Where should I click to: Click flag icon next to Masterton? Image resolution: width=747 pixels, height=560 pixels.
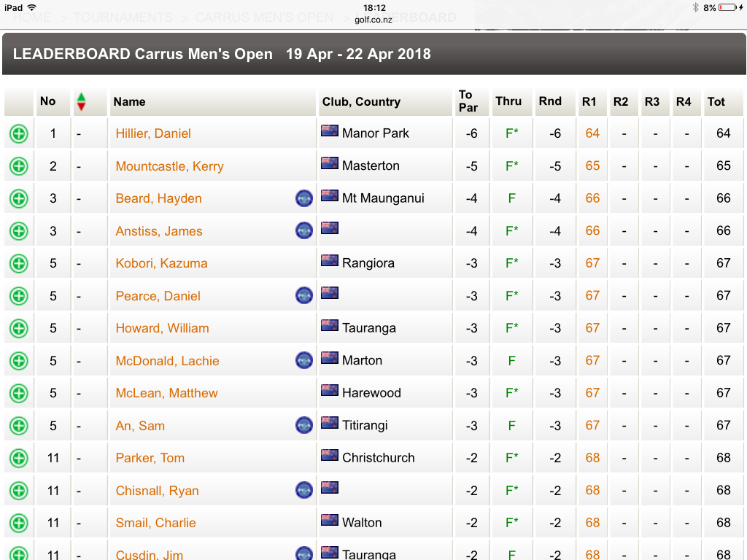[330, 163]
